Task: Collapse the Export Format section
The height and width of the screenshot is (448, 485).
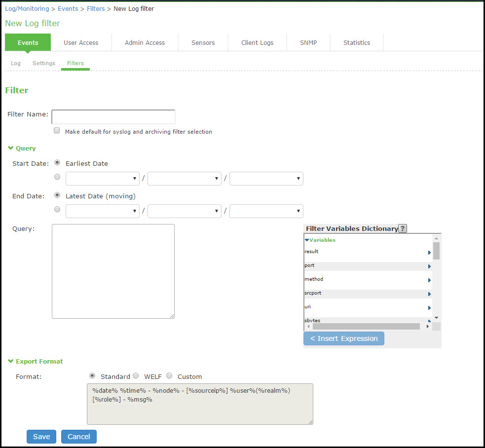Action: coord(10,361)
